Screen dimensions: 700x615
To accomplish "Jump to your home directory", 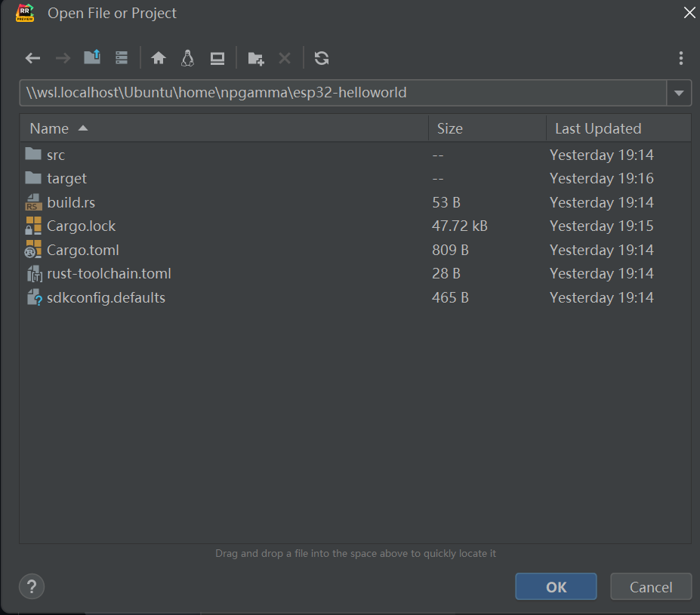I will [x=159, y=57].
